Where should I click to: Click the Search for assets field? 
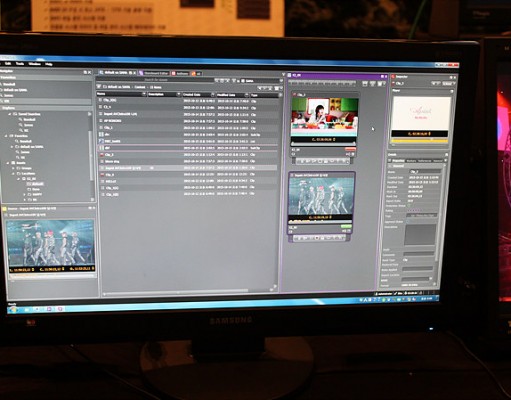click(156, 80)
